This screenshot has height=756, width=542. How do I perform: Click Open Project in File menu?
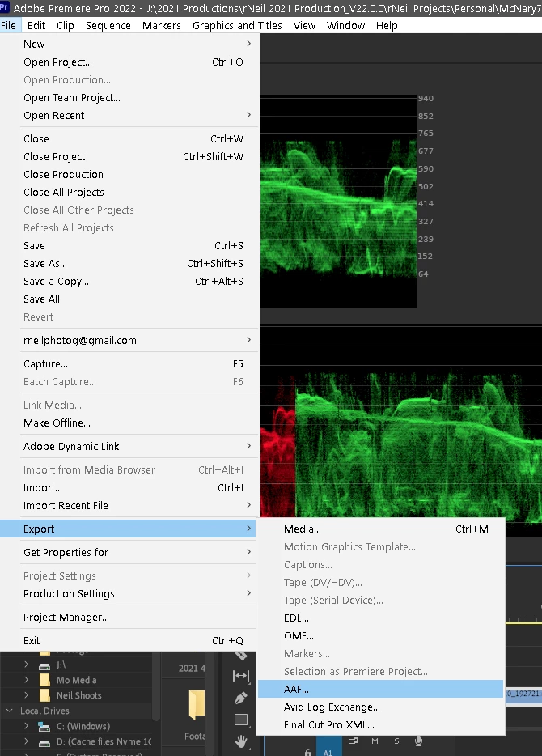click(x=130, y=62)
